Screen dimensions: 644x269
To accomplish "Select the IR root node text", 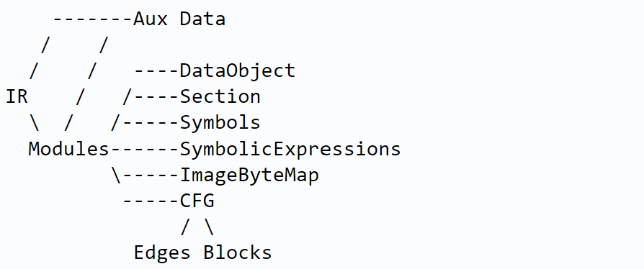I will pos(17,97).
